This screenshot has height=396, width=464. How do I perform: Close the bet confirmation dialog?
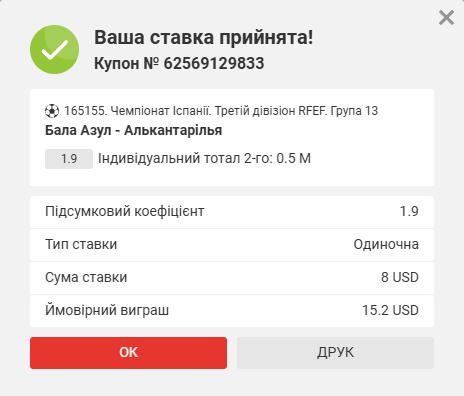(x=446, y=17)
